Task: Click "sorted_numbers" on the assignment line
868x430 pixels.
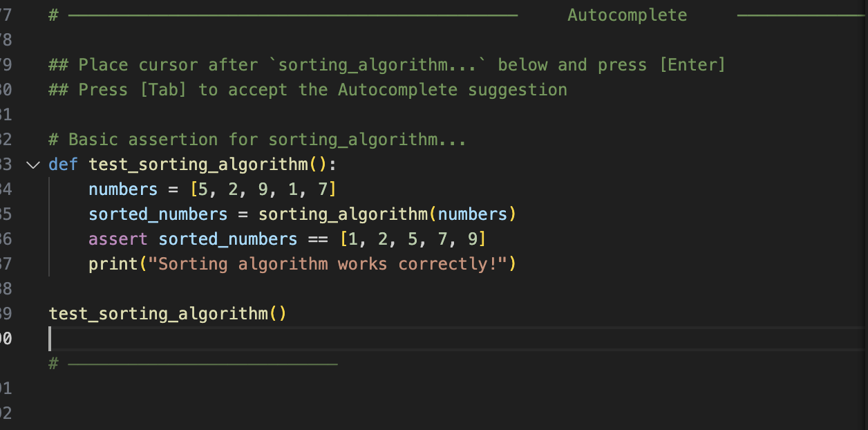Action: pyautogui.click(x=158, y=214)
